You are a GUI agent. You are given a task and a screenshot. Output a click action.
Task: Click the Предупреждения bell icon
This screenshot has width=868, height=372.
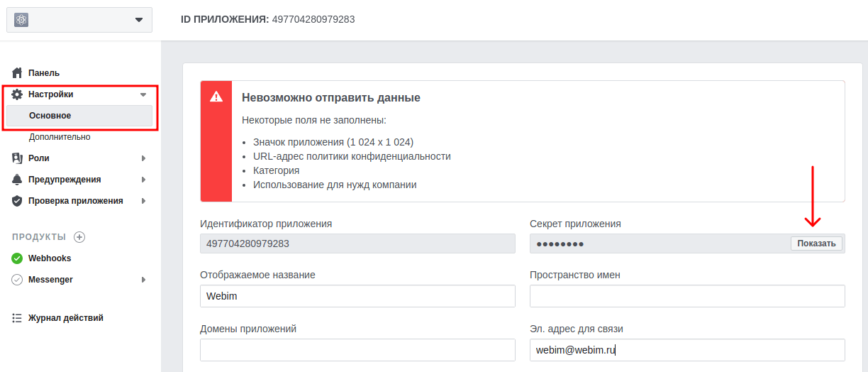(x=18, y=180)
